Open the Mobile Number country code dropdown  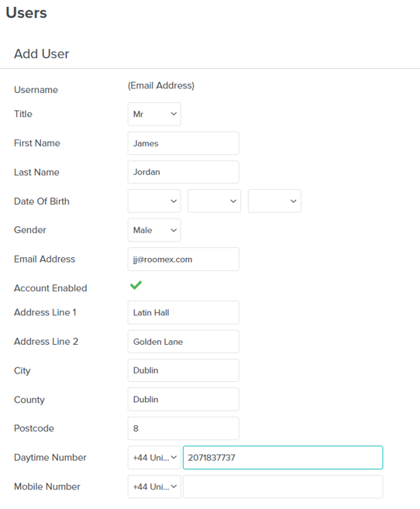pyautogui.click(x=154, y=487)
